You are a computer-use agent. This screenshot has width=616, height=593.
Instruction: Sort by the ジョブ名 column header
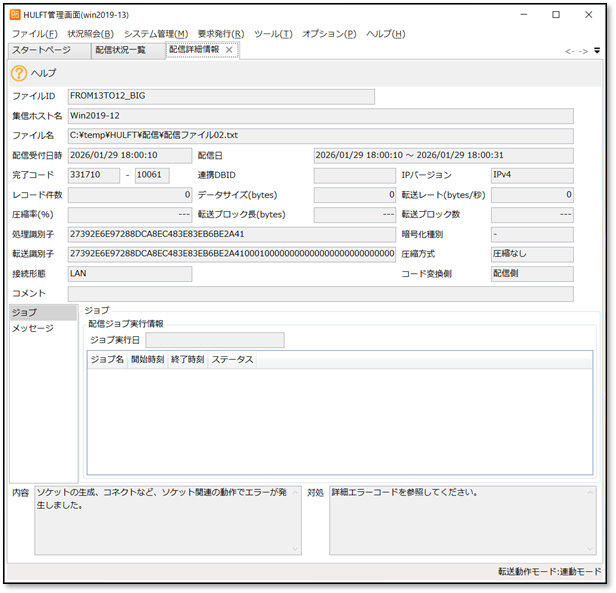coord(107,359)
